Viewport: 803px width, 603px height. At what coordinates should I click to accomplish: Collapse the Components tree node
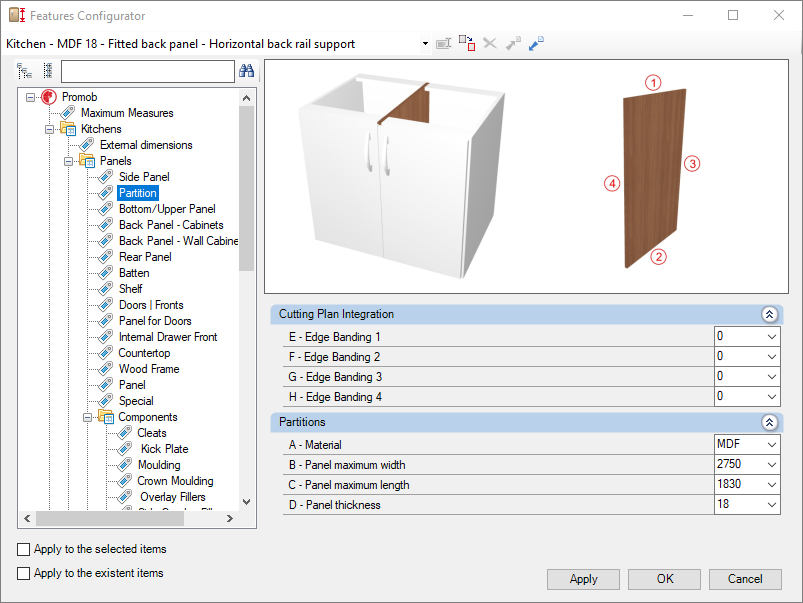coord(88,418)
